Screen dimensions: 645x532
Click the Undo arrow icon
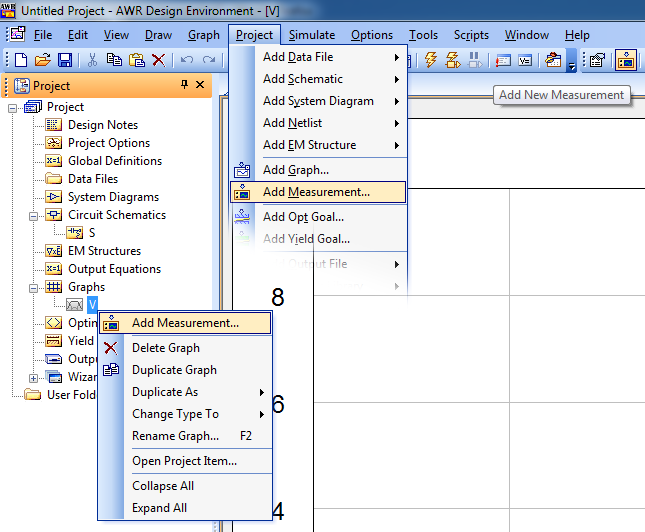point(187,60)
